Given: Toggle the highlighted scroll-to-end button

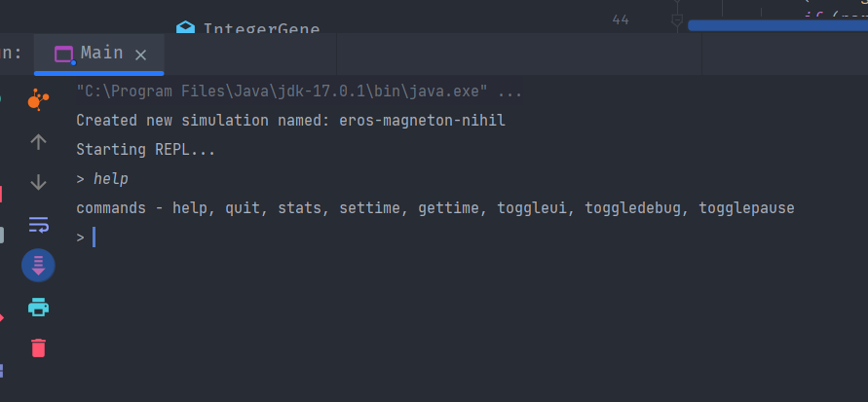Looking at the screenshot, I should 38,266.
